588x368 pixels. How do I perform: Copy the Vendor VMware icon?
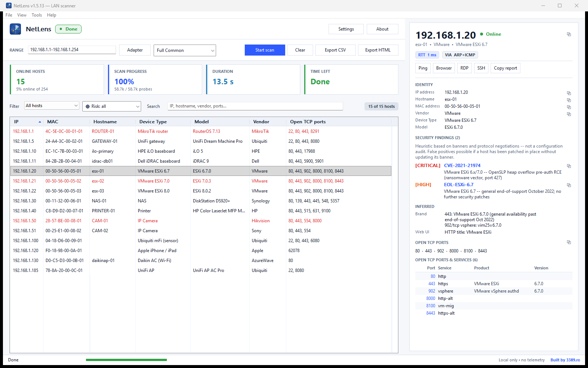coord(569,114)
